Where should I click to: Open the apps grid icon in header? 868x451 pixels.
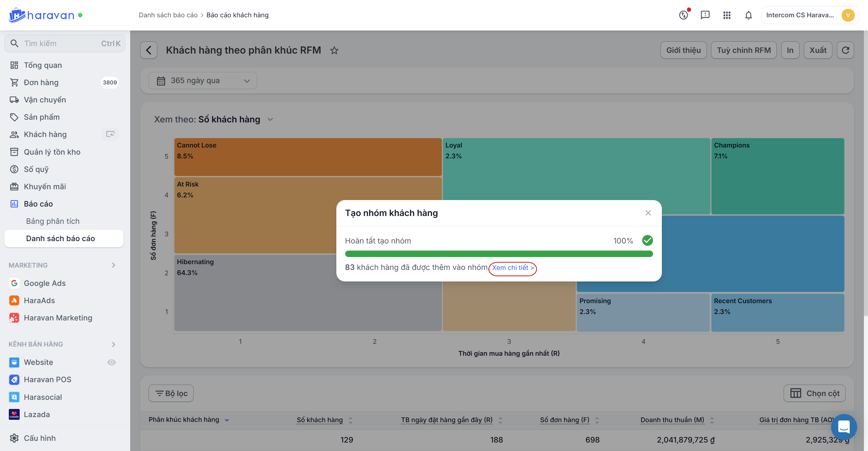point(727,15)
